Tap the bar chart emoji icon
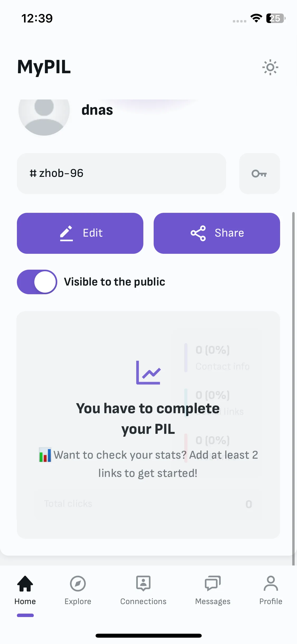The width and height of the screenshot is (297, 644). [x=45, y=455]
